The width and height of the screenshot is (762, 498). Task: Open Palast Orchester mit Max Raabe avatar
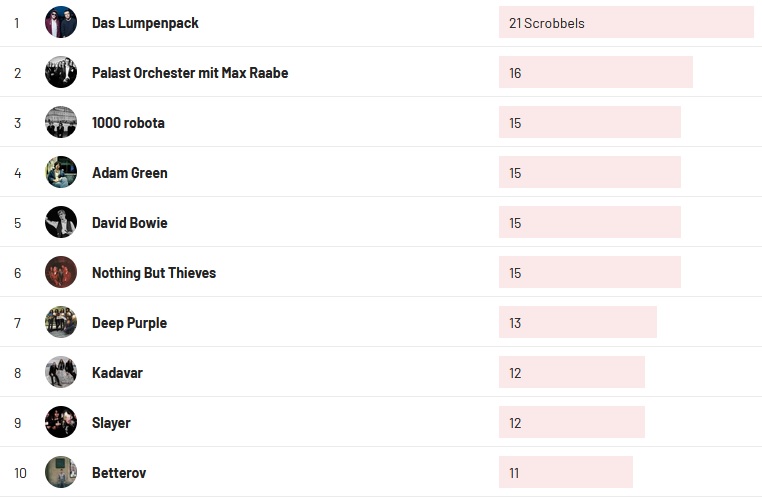61,72
